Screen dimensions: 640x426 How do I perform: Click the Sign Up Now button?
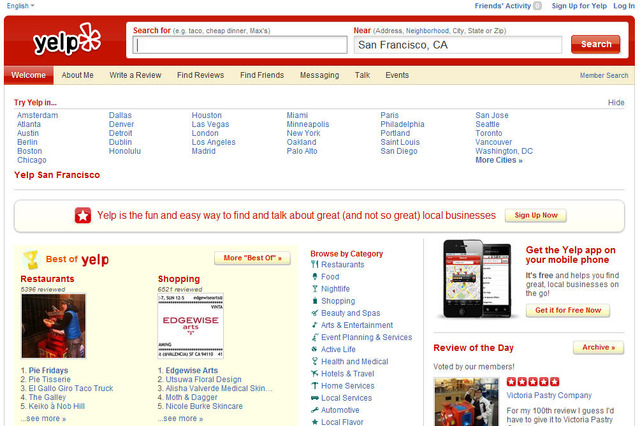(x=535, y=215)
